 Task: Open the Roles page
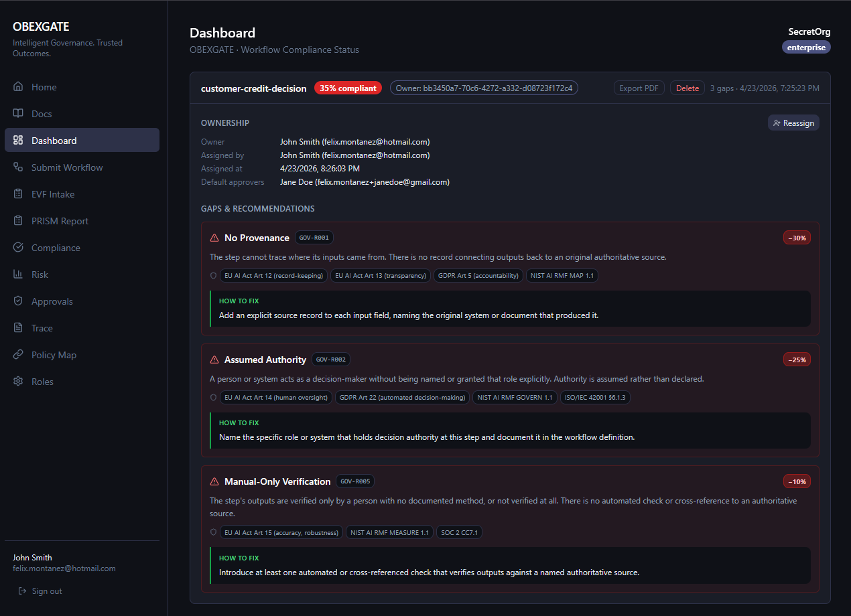click(82, 382)
